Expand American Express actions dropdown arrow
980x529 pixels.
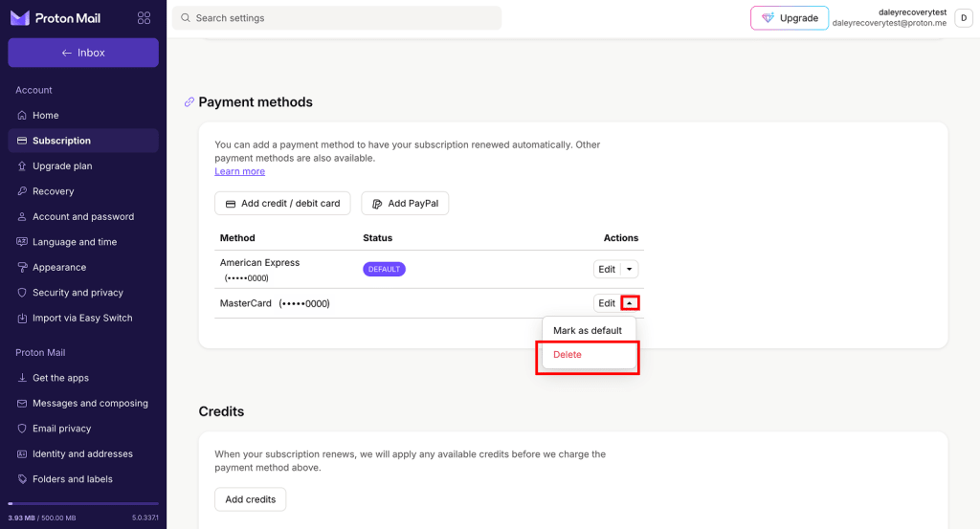click(630, 269)
